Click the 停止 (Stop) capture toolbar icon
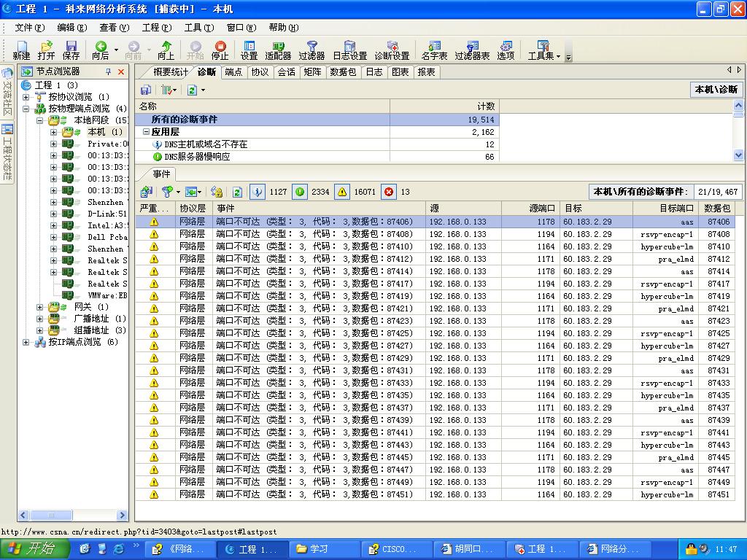Image resolution: width=747 pixels, height=560 pixels. (220, 50)
